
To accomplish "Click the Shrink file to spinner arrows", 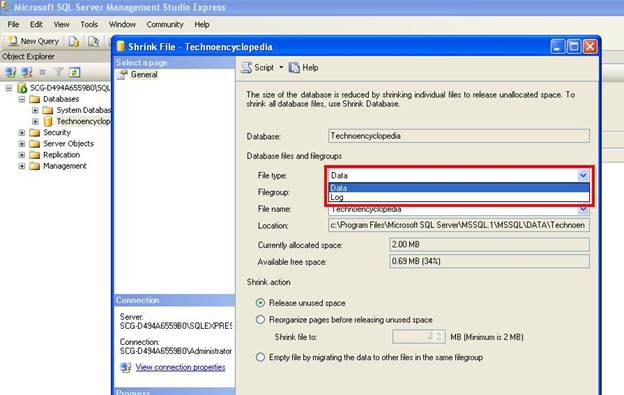I will pyautogui.click(x=439, y=337).
